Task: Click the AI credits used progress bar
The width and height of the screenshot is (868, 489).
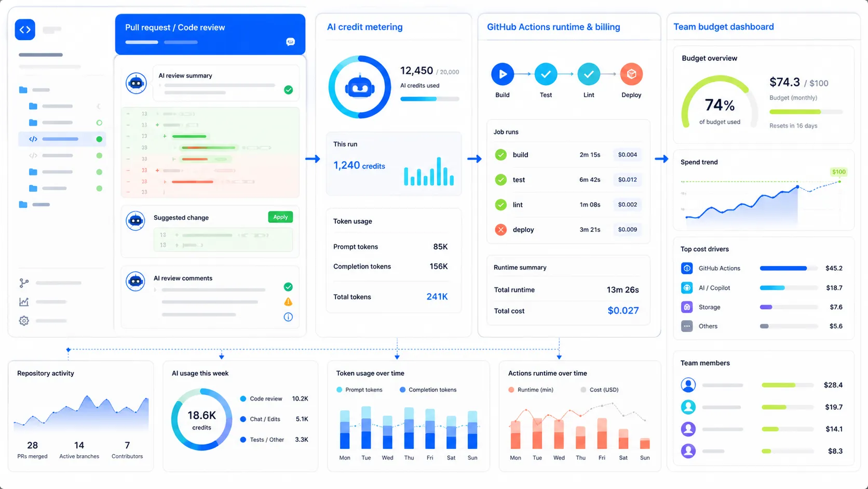Action: coord(429,99)
